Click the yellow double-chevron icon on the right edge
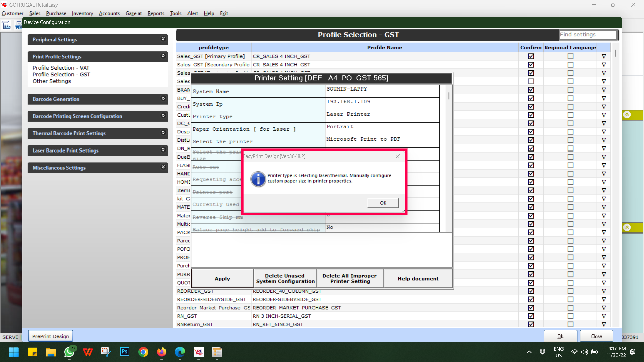This screenshot has height=362, width=644. (627, 115)
